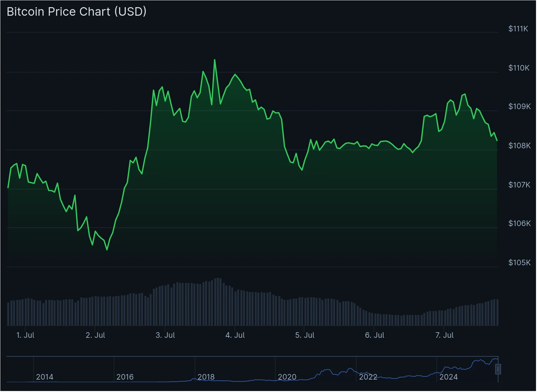Click the 6. Jul date label

click(x=375, y=335)
